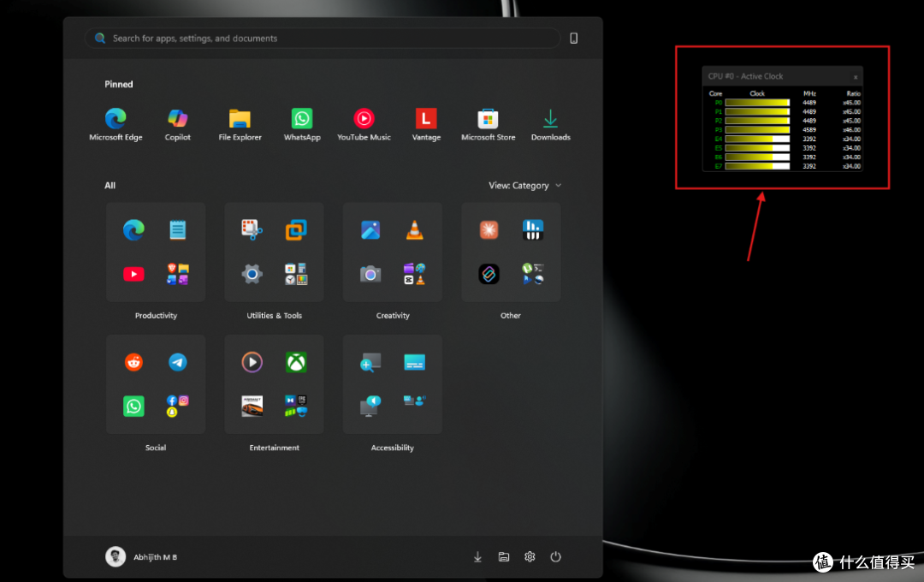The image size is (924, 582).
Task: Click the x46.00 ratio value
Action: (x=851, y=130)
